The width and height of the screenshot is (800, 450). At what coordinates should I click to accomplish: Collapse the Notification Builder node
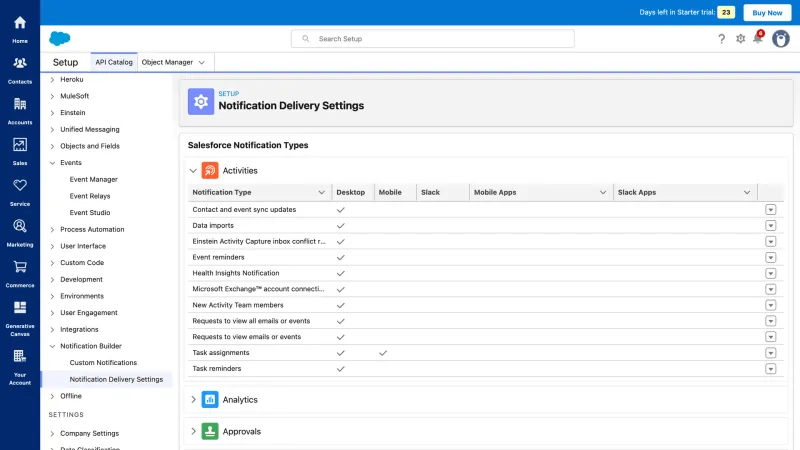tap(52, 346)
